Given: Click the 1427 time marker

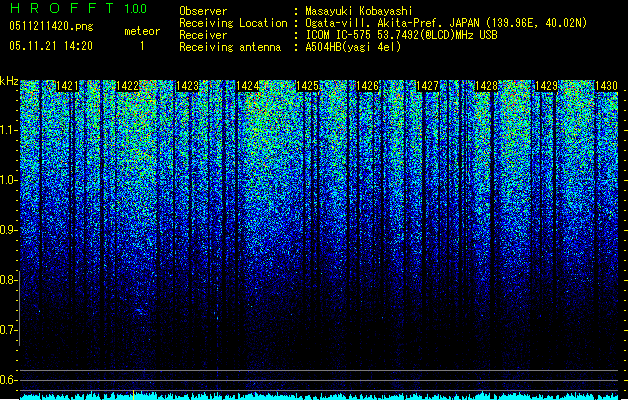Looking at the screenshot, I should (427, 86).
